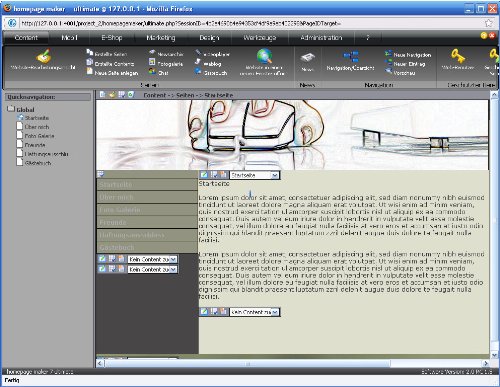This screenshot has height=387, width=500.
Task: Click the green refresh icon beside breadcrumb
Action: (x=131, y=95)
